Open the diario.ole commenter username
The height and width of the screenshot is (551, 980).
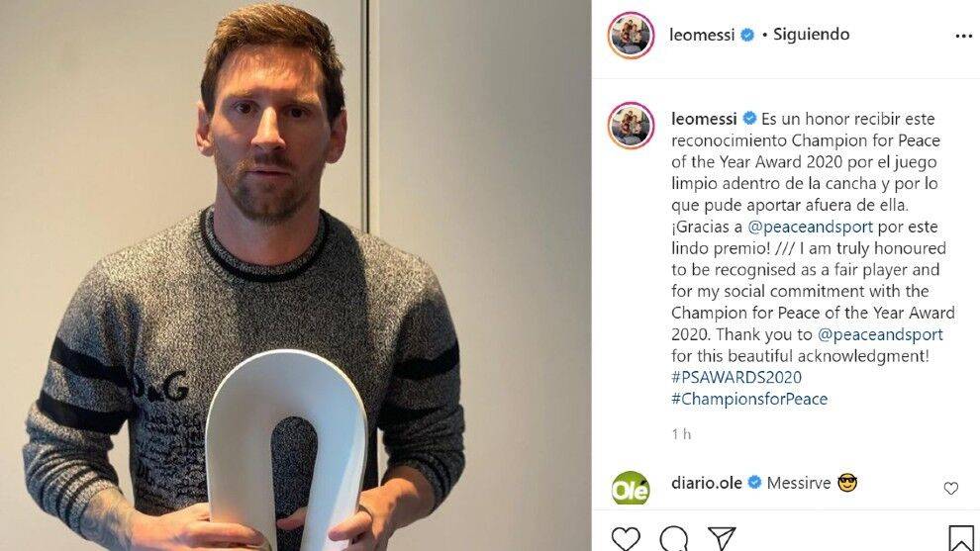706,483
